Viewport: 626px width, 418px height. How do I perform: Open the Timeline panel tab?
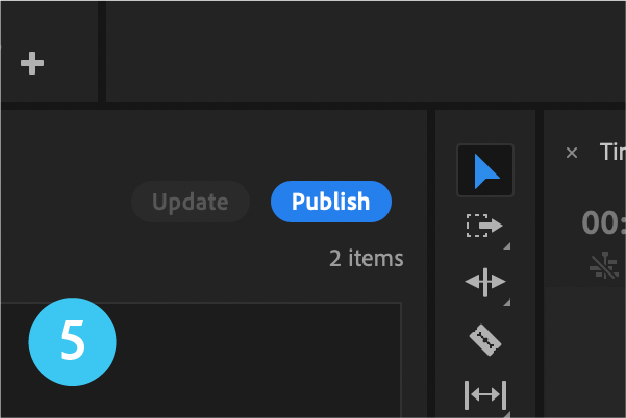(x=612, y=152)
